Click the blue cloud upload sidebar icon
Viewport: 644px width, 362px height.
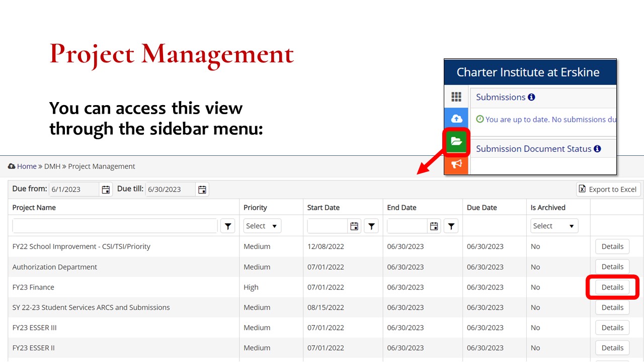(456, 119)
